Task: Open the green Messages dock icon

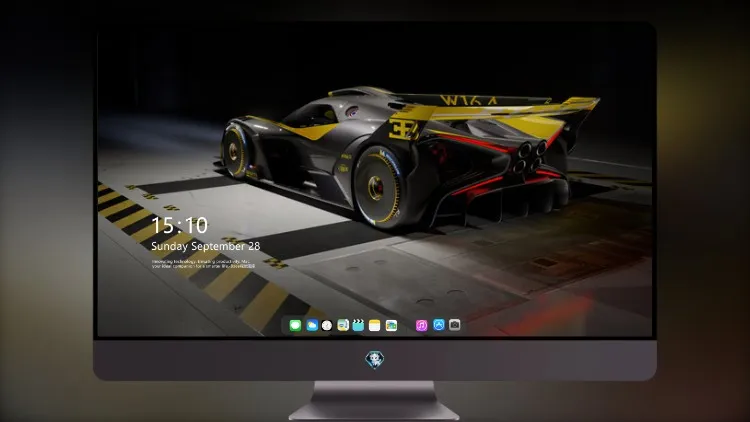Action: (295, 325)
